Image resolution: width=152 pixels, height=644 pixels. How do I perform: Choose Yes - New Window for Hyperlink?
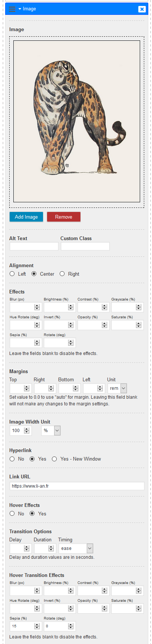point(54,459)
